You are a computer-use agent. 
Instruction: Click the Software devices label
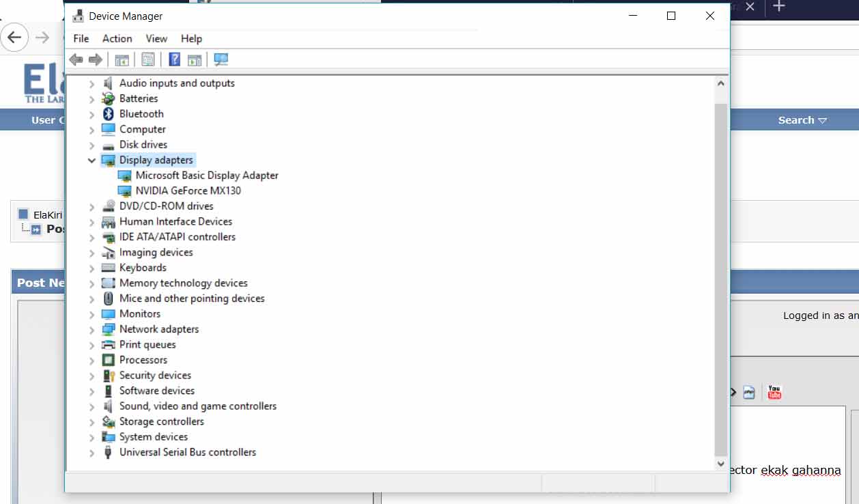click(157, 391)
